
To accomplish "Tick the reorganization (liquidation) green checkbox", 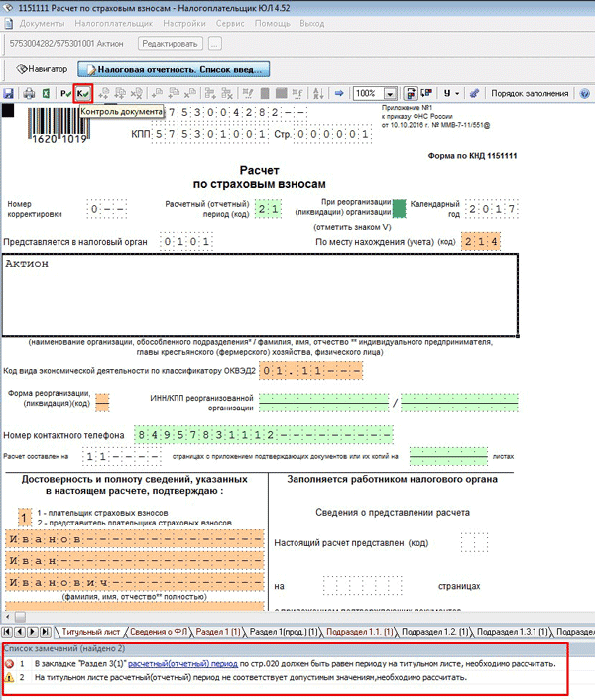I will click(x=399, y=208).
